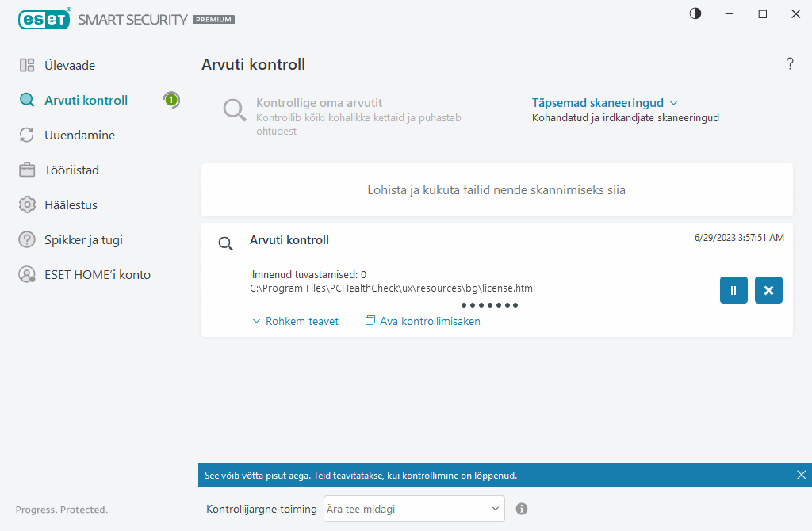Screen dimensions: 812x531
Task: Click the running scan badge in sidebar
Action: 171,100
